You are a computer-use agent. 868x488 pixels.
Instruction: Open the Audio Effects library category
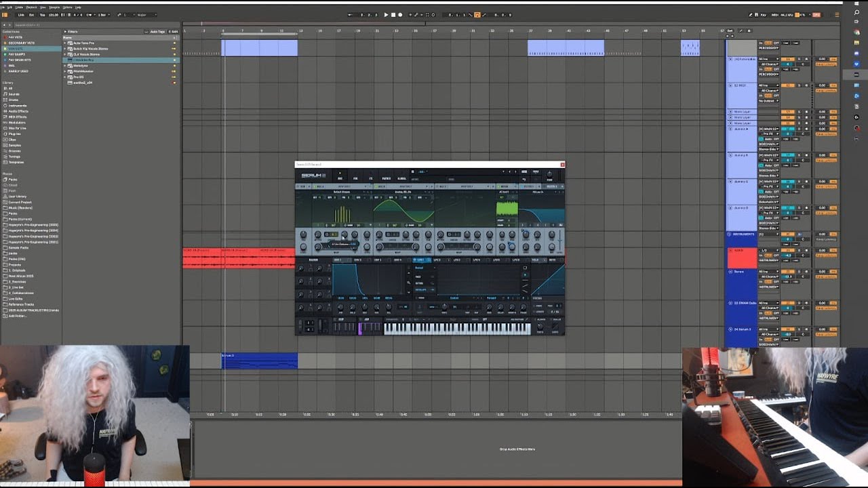(18, 111)
